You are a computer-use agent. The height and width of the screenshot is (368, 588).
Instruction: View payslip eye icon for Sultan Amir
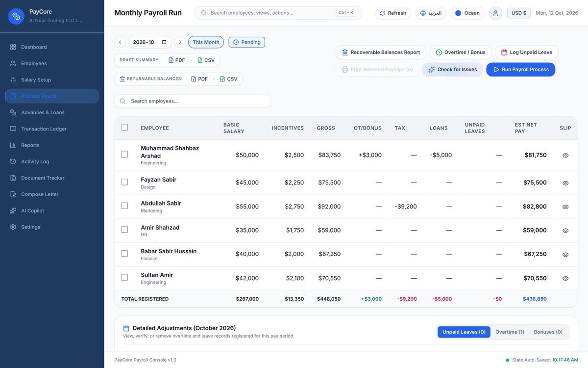[x=565, y=279]
